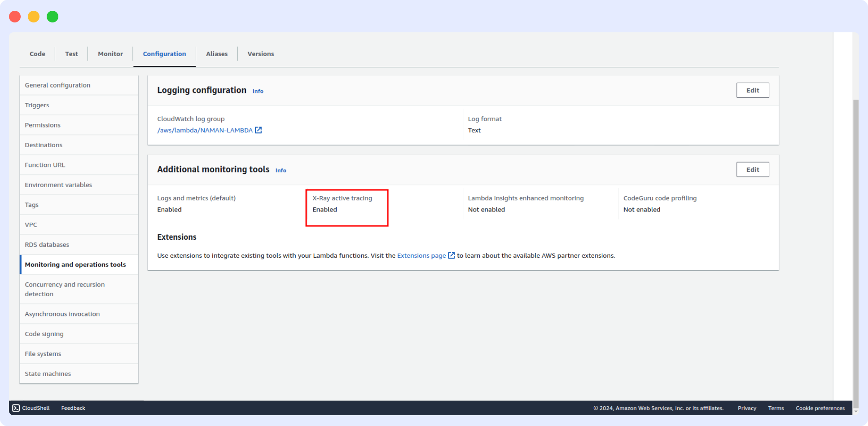The width and height of the screenshot is (868, 426).
Task: Open General configuration in side menu
Action: click(57, 85)
